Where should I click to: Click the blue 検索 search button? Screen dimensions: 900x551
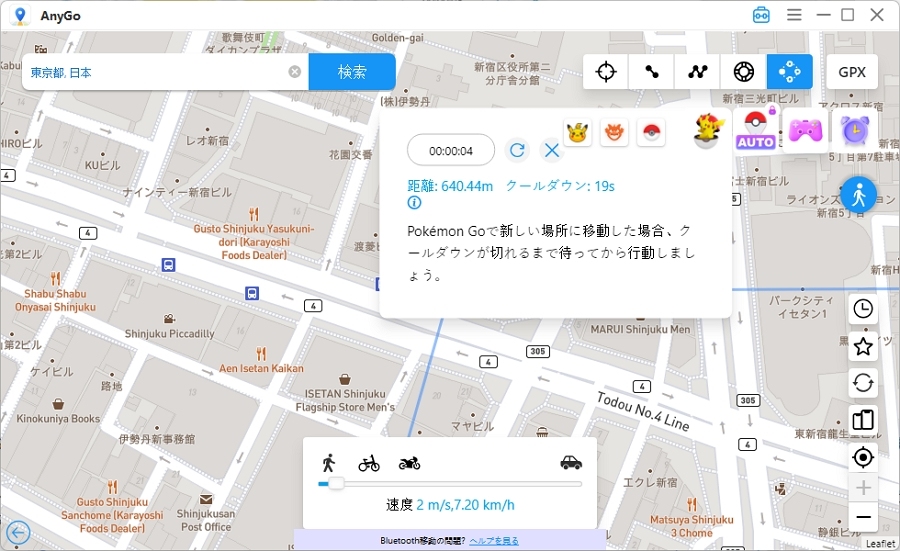tap(352, 72)
